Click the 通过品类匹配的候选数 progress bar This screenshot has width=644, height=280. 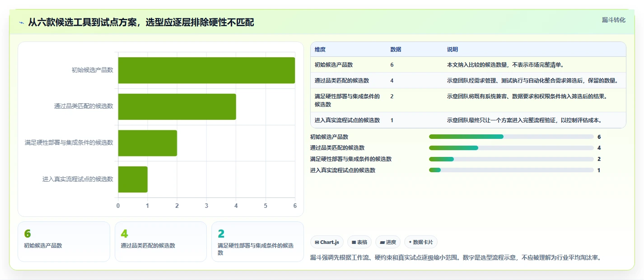click(x=511, y=148)
